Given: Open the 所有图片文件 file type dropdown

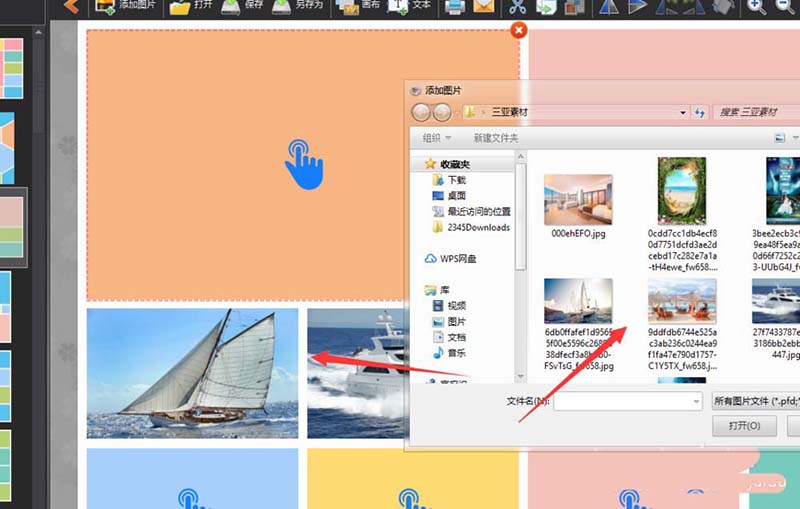Looking at the screenshot, I should (x=756, y=401).
